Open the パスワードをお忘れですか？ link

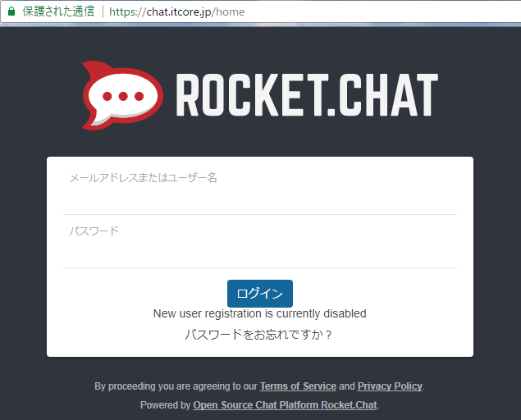pos(258,334)
